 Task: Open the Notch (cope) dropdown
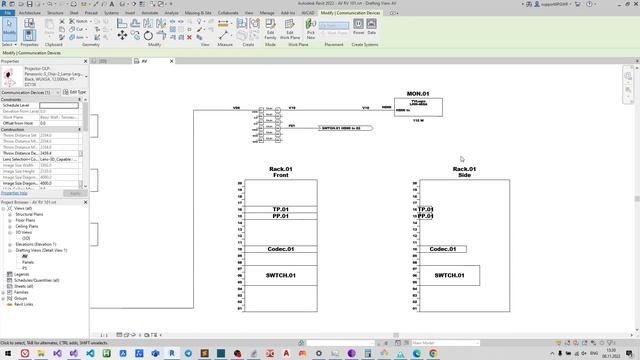[80, 21]
